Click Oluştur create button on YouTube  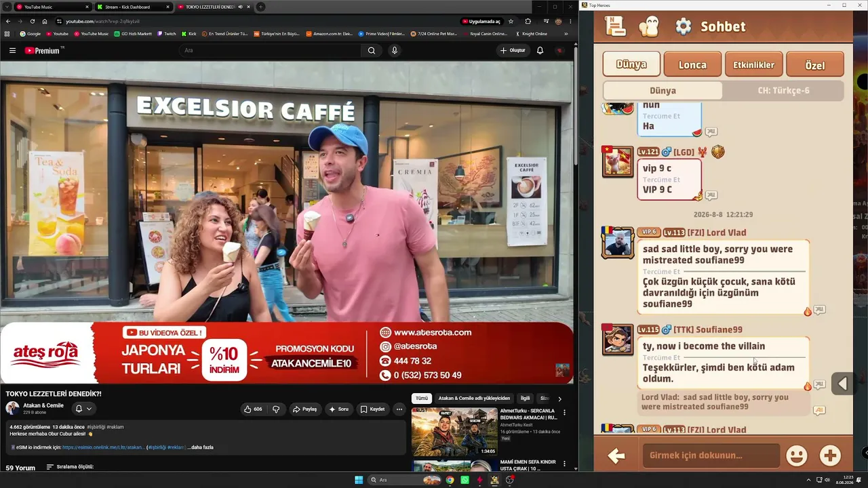(513, 50)
